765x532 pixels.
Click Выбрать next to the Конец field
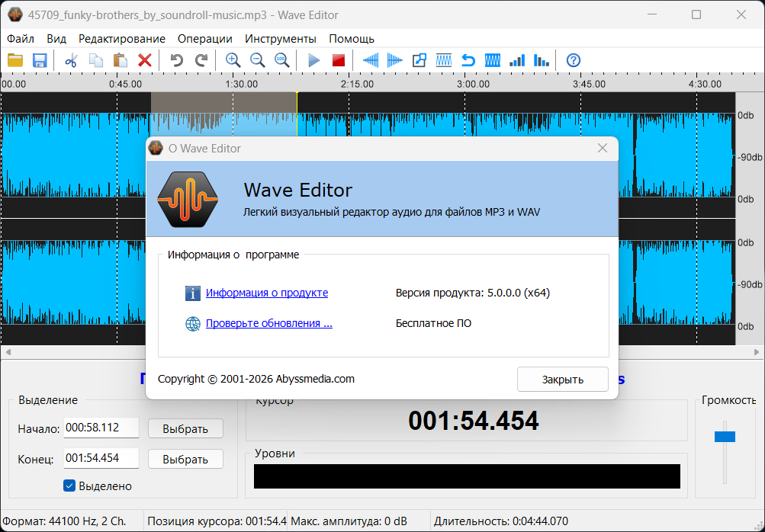pyautogui.click(x=185, y=459)
